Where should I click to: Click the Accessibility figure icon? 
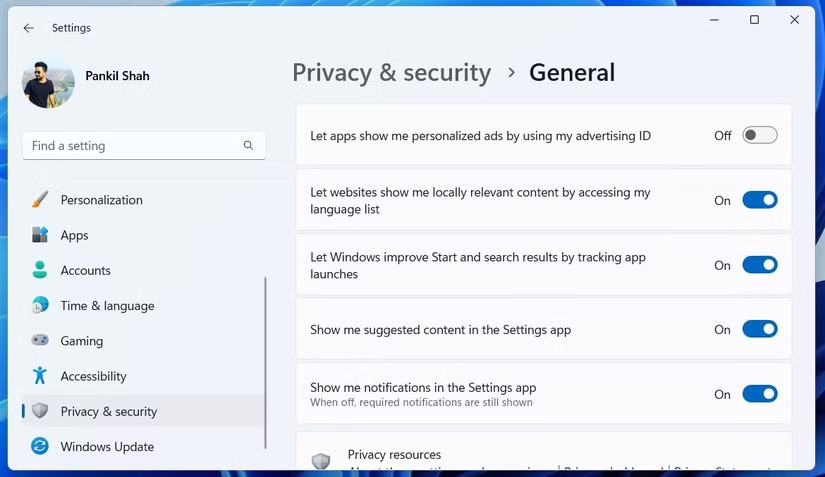[40, 375]
